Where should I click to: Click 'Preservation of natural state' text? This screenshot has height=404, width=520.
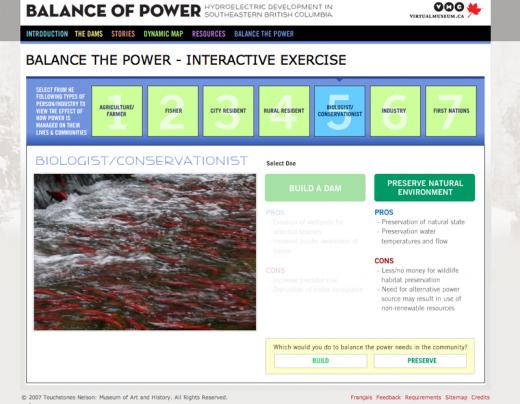[x=423, y=222]
